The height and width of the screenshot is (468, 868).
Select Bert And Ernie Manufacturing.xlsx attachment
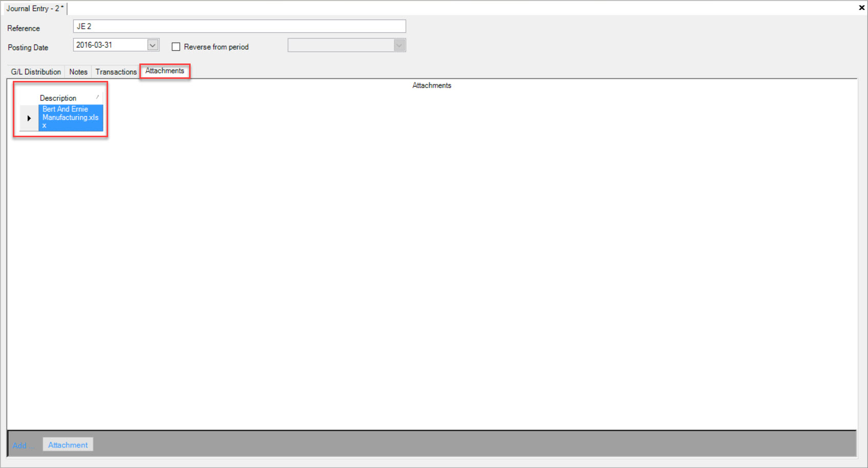tap(71, 118)
